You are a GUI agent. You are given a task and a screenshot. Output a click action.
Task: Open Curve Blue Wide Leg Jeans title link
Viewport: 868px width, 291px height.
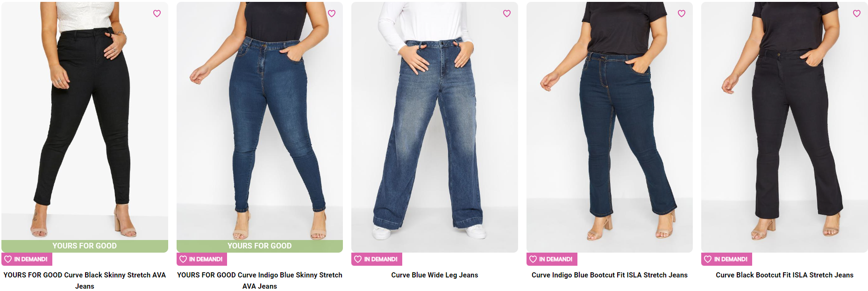click(x=434, y=275)
